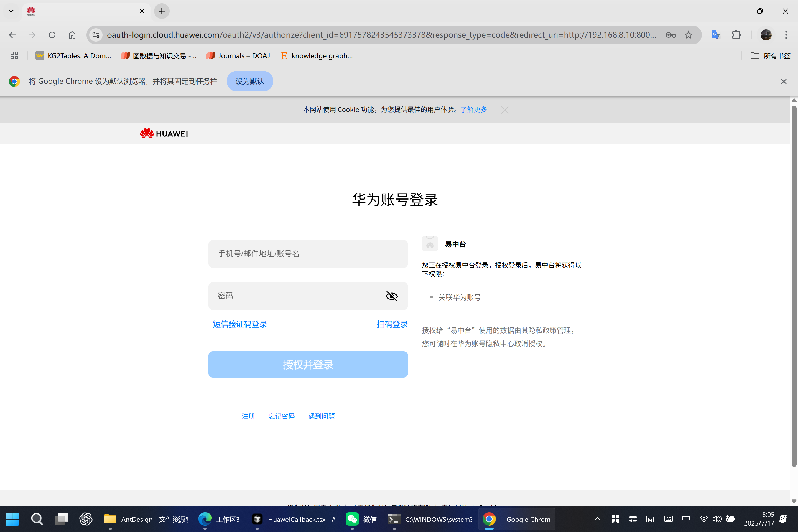This screenshot has width=798, height=532.
Task: Go forward in browser history
Action: coord(32,35)
